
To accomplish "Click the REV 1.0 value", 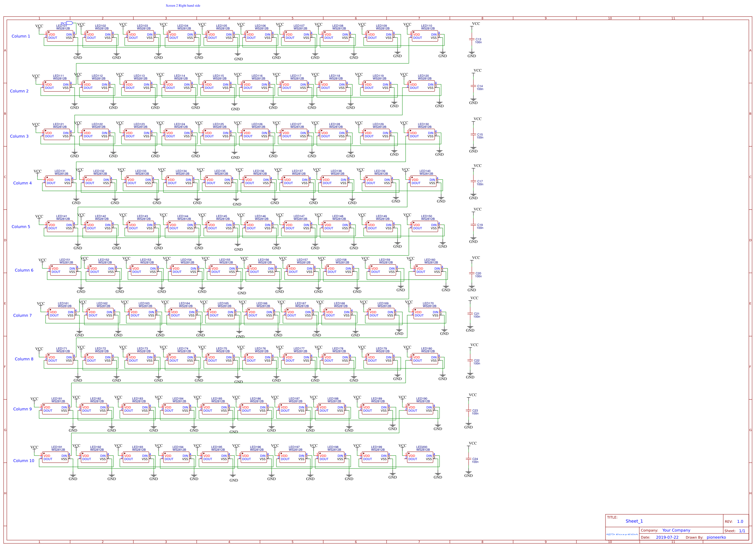I will click(740, 522).
